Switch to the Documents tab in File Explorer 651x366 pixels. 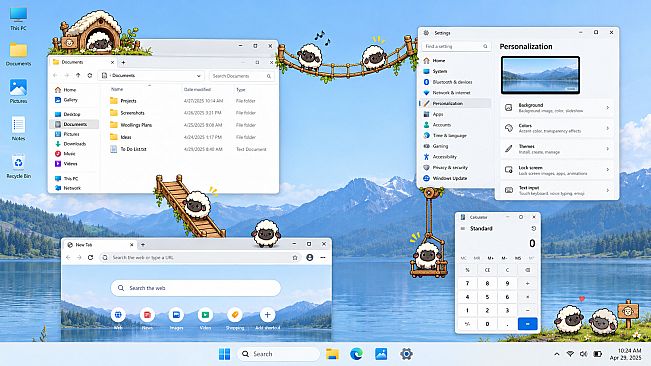point(83,62)
